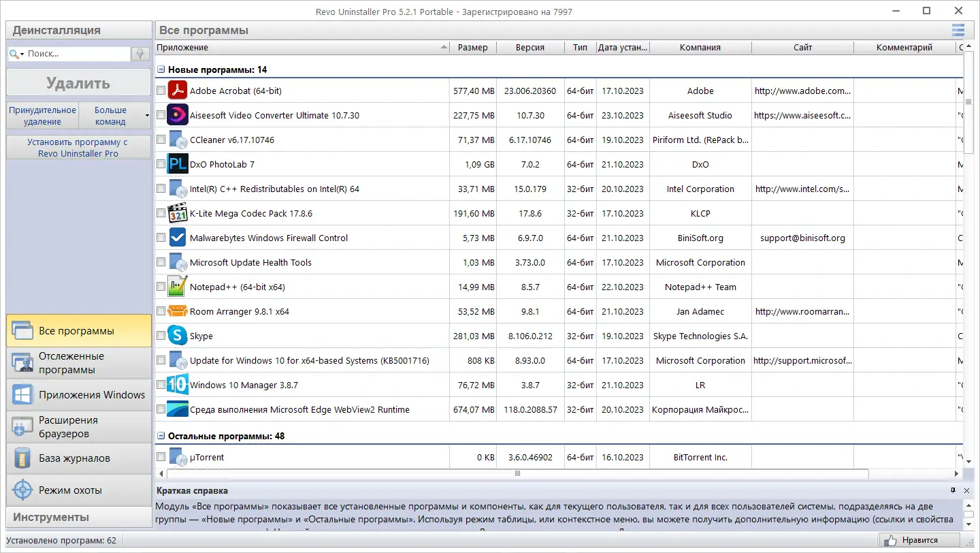Check the Aiseesoft Video Converter checkbox

click(x=161, y=115)
